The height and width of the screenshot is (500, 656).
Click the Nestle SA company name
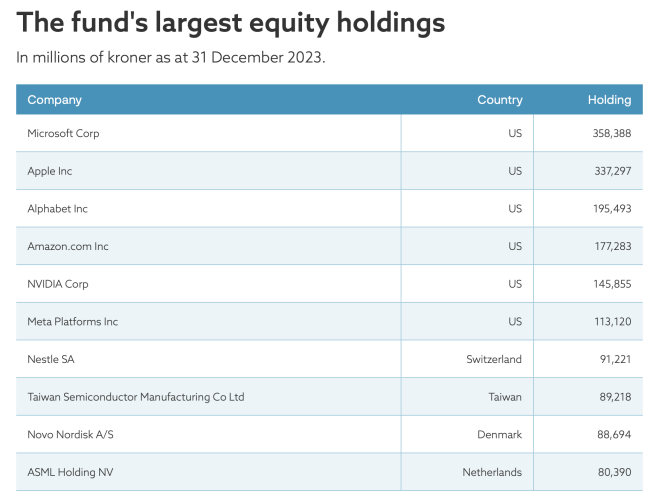click(x=51, y=359)
